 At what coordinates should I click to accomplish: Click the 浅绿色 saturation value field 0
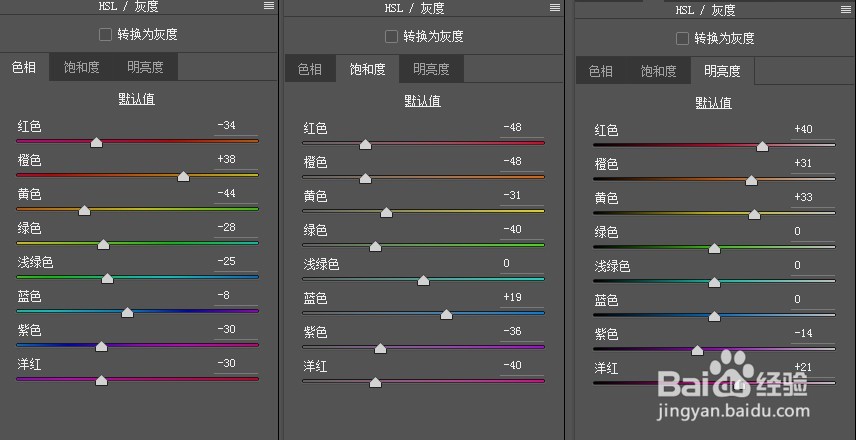click(521, 264)
